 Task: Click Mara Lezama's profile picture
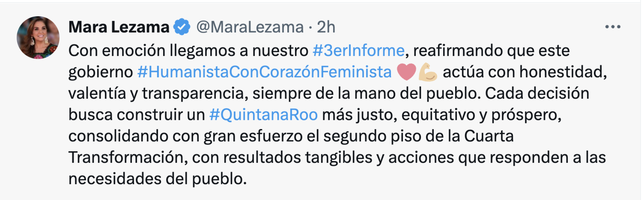click(x=38, y=38)
